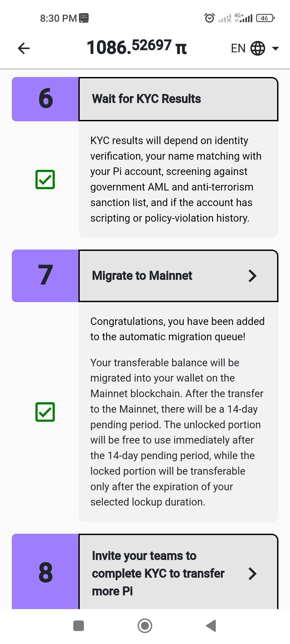290x644 pixels.
Task: Tap the purple step 8 number tile
Action: [x=45, y=572]
